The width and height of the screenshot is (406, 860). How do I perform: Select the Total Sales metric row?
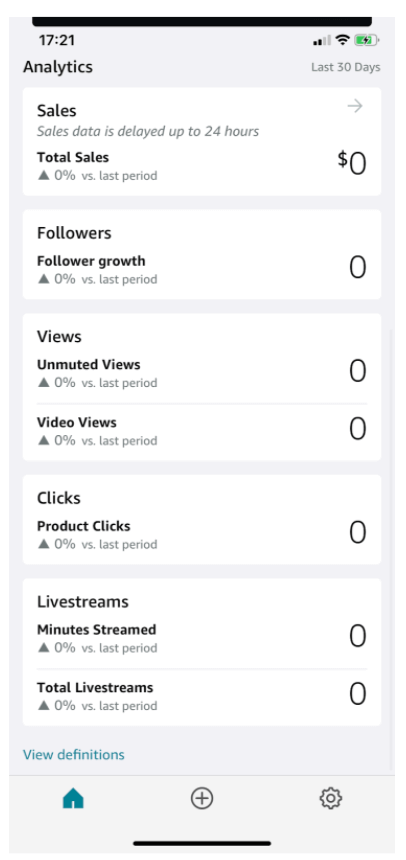[202, 166]
